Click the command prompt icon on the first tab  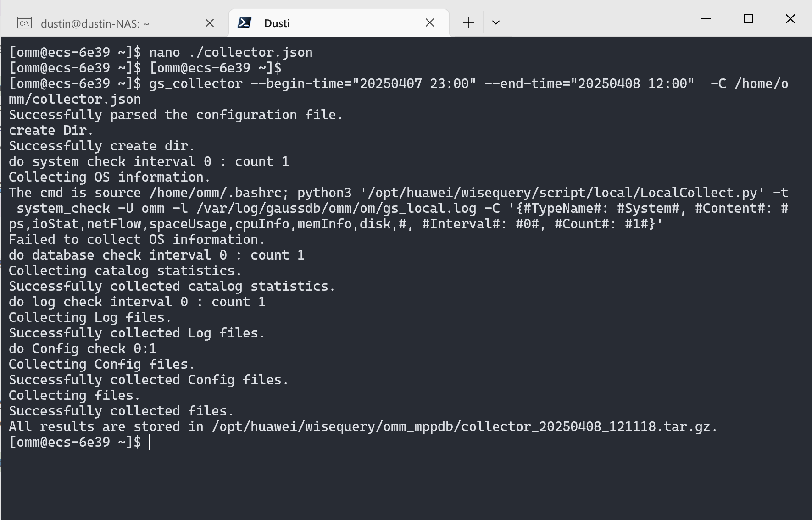tap(24, 23)
